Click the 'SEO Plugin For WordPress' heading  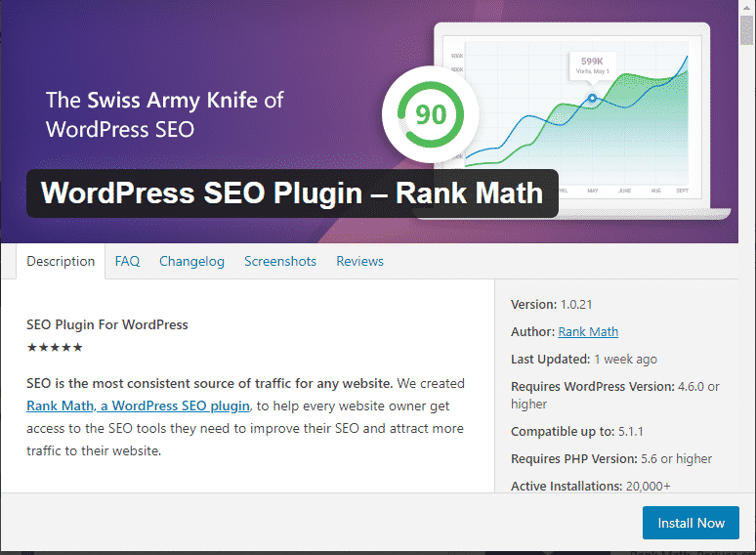pos(107,325)
